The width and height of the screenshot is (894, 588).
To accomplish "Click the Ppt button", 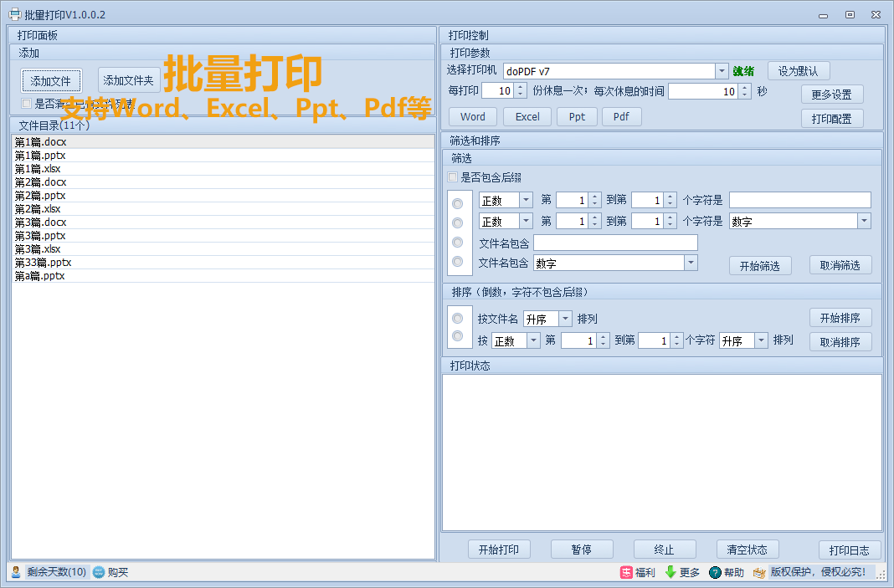I will (x=577, y=116).
